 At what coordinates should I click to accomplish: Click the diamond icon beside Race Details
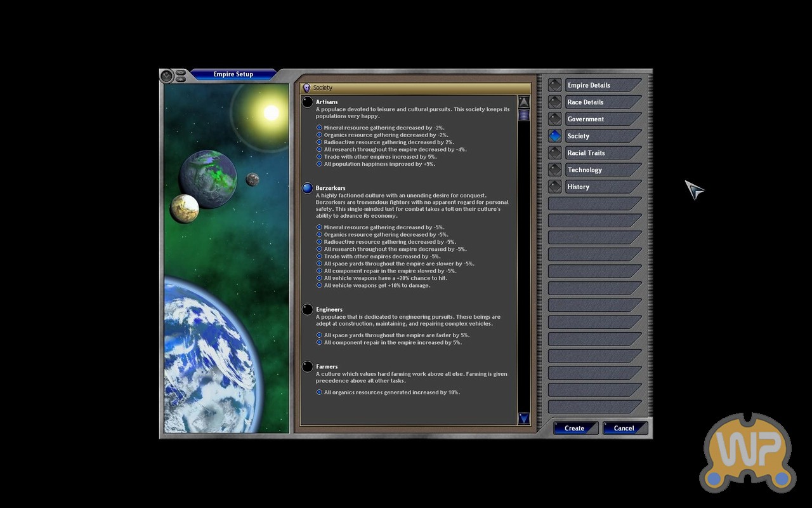555,102
